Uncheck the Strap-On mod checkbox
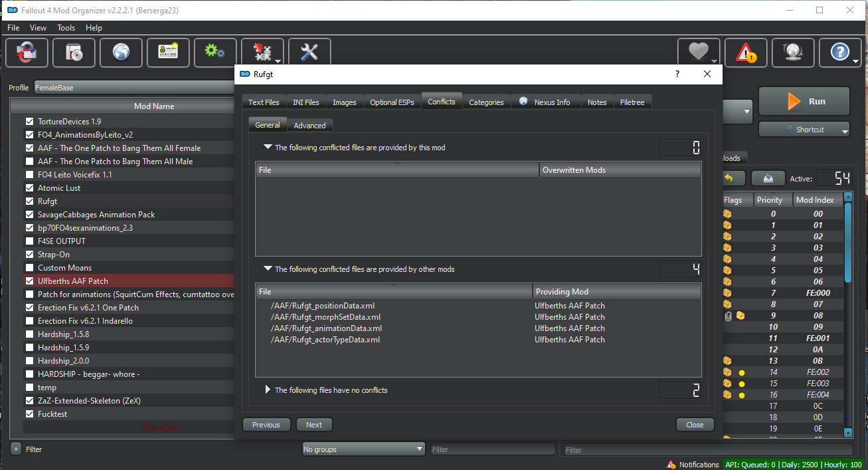868x470 pixels. [29, 255]
